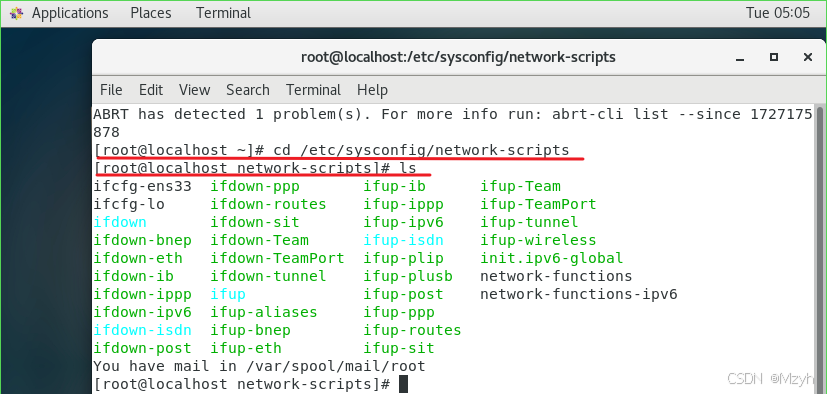Image resolution: width=827 pixels, height=394 pixels.
Task: Click the cyan ifup entry
Action: pyautogui.click(x=228, y=294)
